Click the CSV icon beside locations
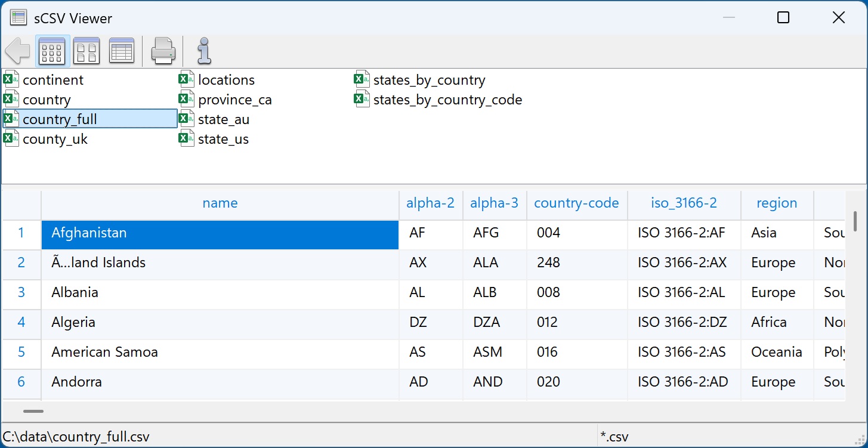 click(x=186, y=79)
